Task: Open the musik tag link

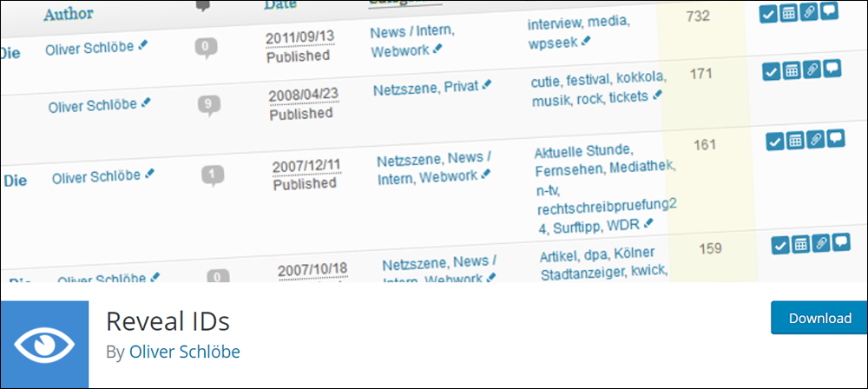Action: click(551, 101)
